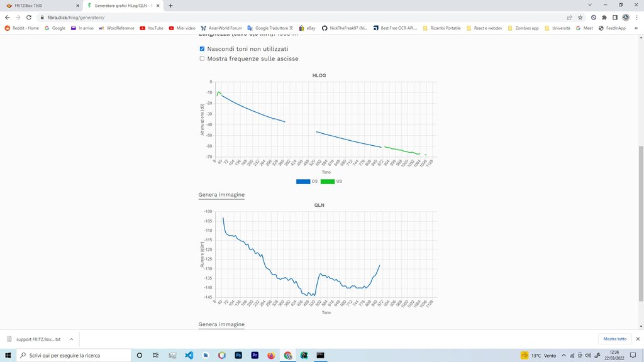The width and height of the screenshot is (644, 362).
Task: Enable 'Mostra frequenze sulle ascisse' checkbox
Action: 202,59
